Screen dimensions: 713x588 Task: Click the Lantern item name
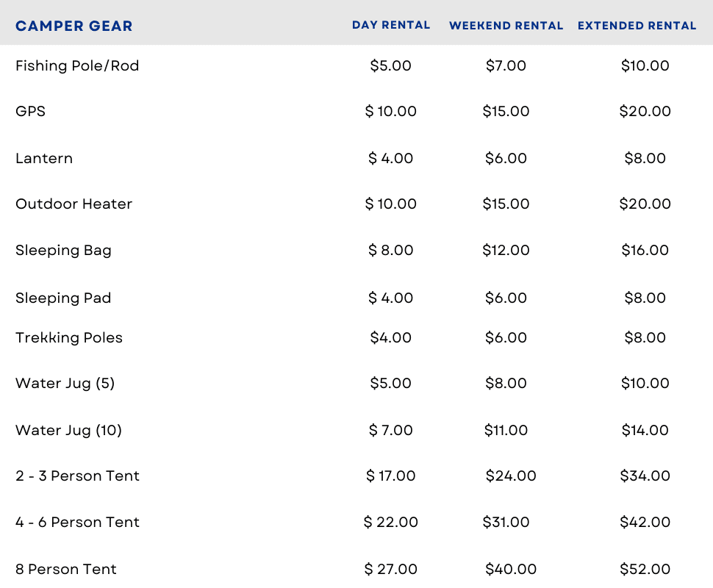[44, 158]
